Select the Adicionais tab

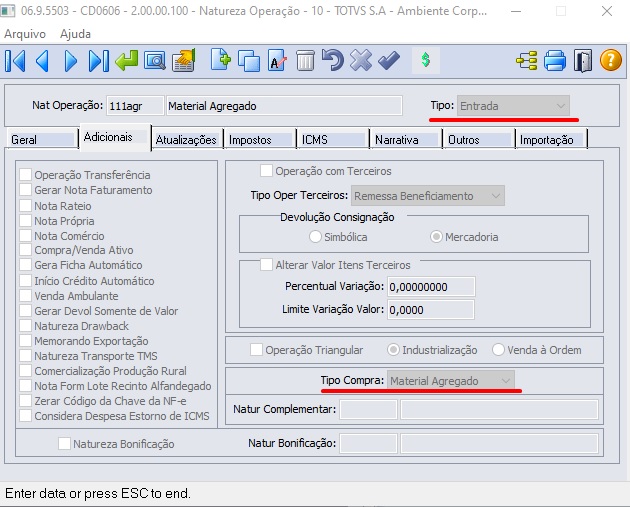click(x=115, y=137)
